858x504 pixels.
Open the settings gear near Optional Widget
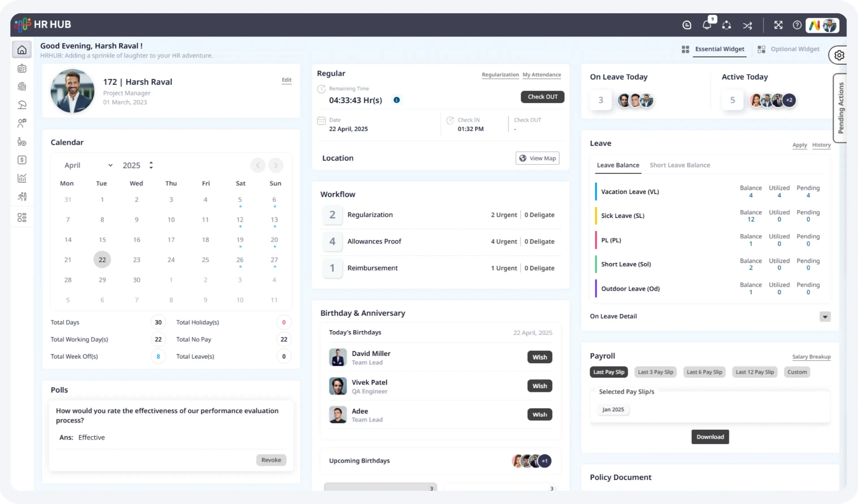(839, 55)
